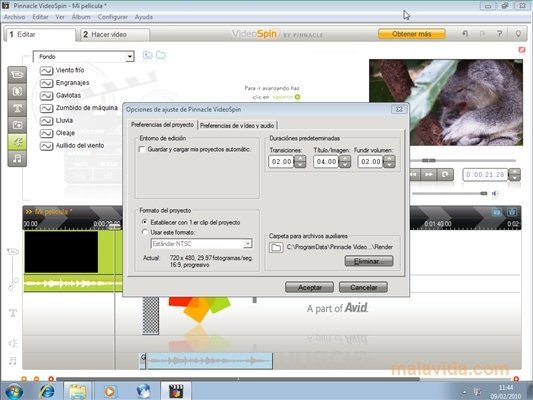Click the folder icon for the auxiliary files path

coord(276,247)
